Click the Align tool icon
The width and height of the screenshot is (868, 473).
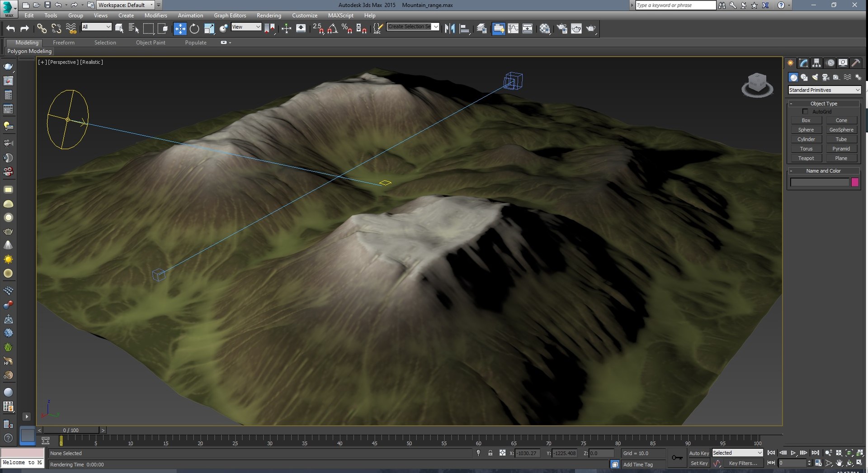point(464,28)
